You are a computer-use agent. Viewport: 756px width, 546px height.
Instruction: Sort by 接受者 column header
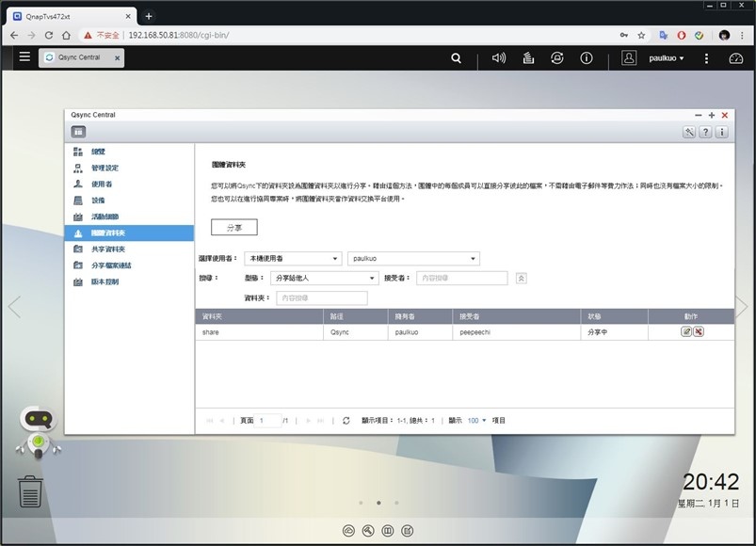click(516, 316)
